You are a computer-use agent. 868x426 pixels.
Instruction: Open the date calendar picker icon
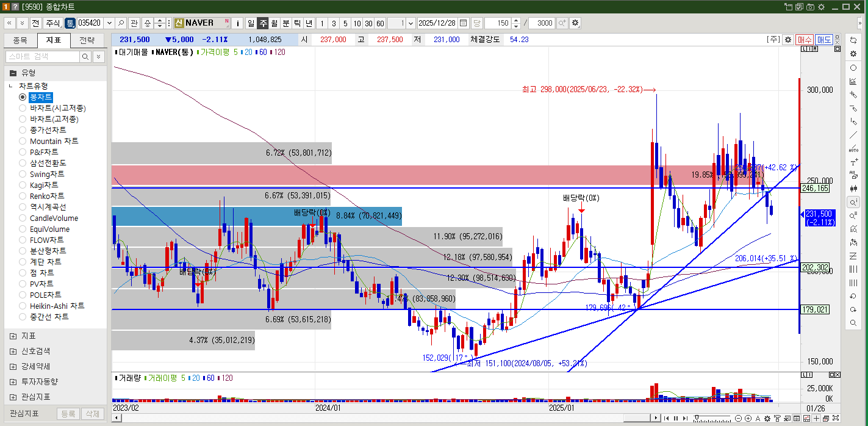click(x=464, y=23)
